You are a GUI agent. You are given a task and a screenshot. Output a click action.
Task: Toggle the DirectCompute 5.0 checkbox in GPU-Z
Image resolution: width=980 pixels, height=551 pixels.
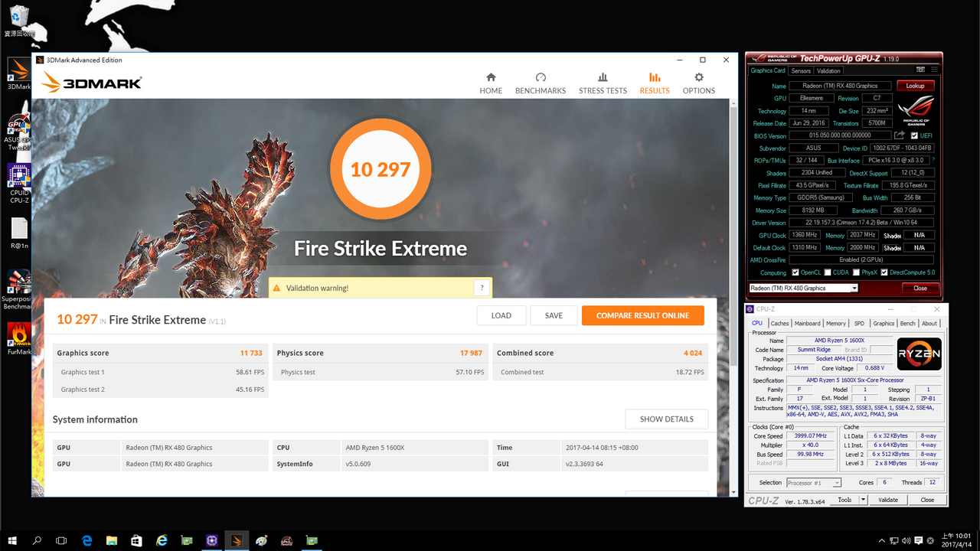884,272
